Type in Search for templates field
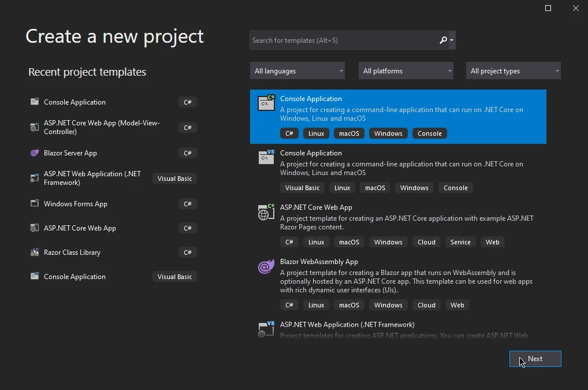 344,40
